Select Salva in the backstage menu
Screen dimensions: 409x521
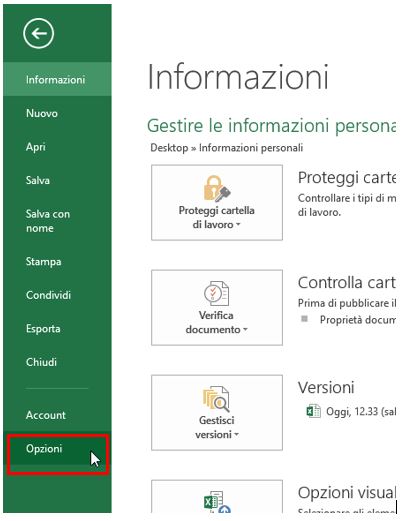pyautogui.click(x=57, y=180)
